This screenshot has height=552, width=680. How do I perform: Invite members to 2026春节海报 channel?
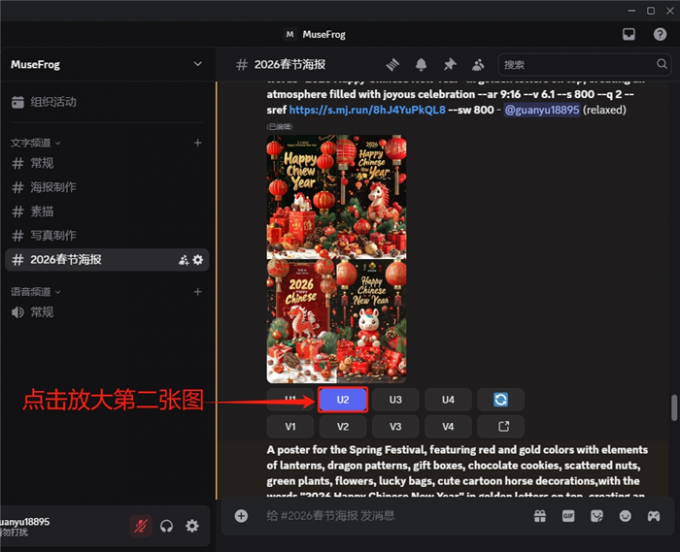tap(184, 260)
